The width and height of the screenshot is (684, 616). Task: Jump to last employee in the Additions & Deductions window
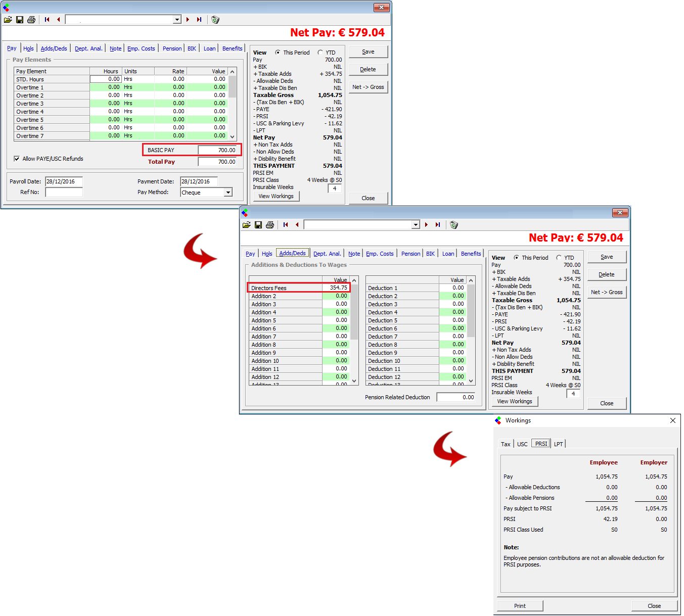(438, 225)
